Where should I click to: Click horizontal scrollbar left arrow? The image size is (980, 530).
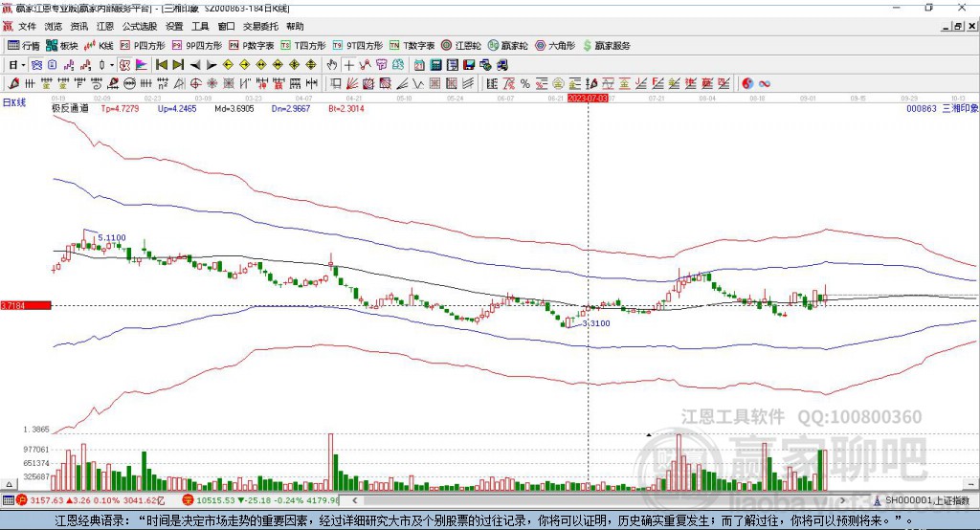355,500
